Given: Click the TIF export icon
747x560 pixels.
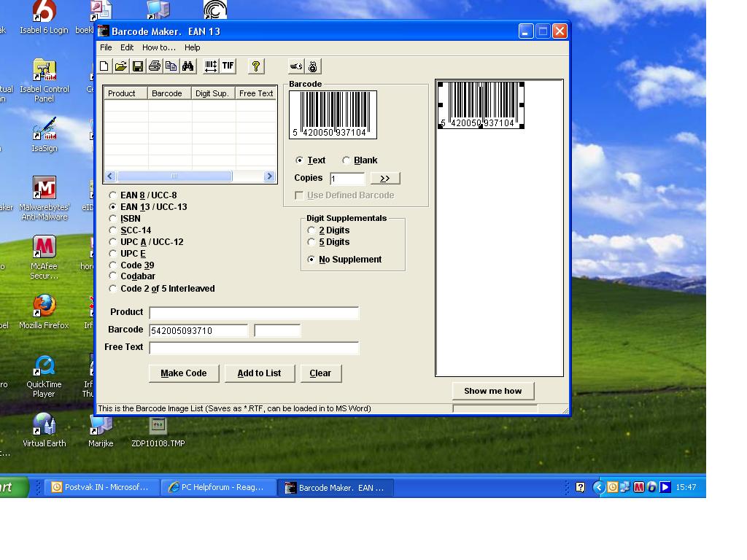Looking at the screenshot, I should coord(228,66).
